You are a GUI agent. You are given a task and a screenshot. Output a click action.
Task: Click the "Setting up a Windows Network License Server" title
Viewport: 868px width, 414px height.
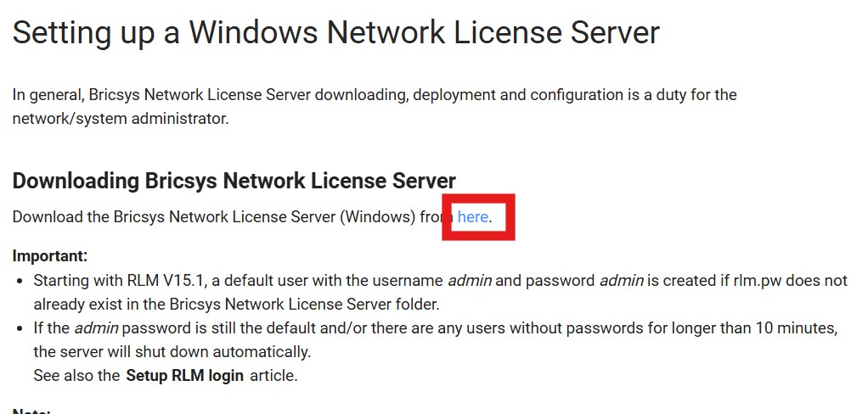(335, 32)
